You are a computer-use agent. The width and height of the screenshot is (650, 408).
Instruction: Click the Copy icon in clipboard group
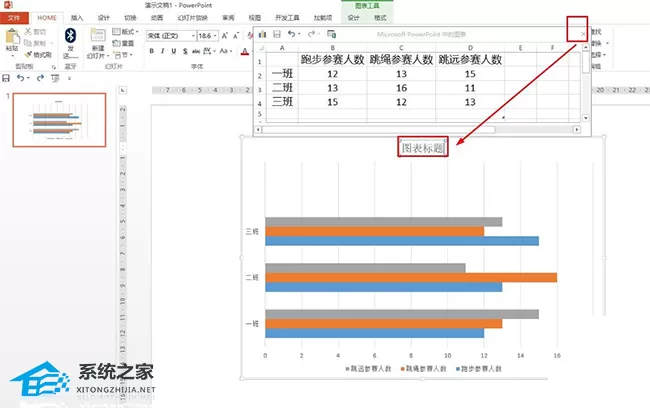pos(28,43)
